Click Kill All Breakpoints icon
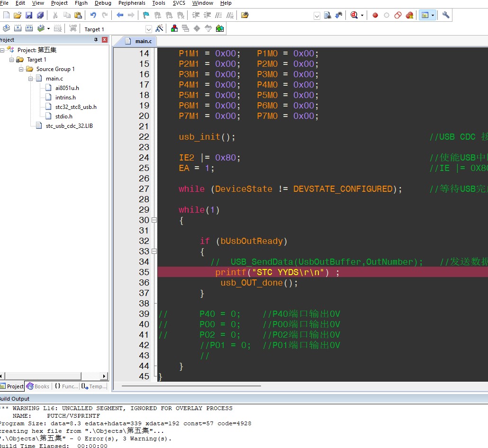The width and height of the screenshot is (488, 448). pos(409,15)
